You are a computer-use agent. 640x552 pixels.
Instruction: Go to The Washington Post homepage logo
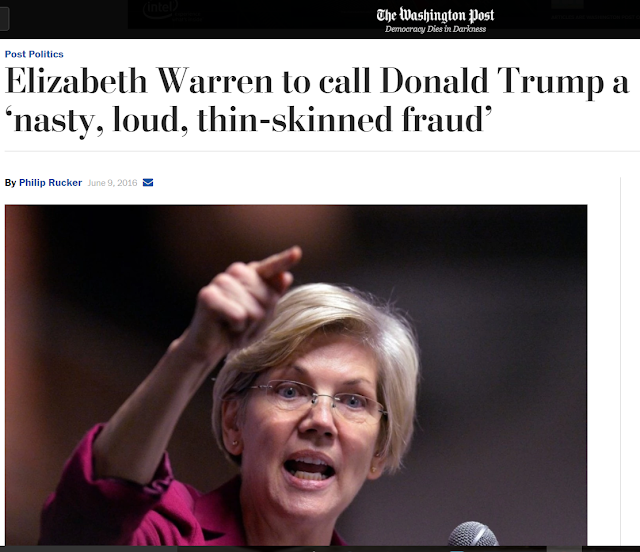tap(435, 15)
